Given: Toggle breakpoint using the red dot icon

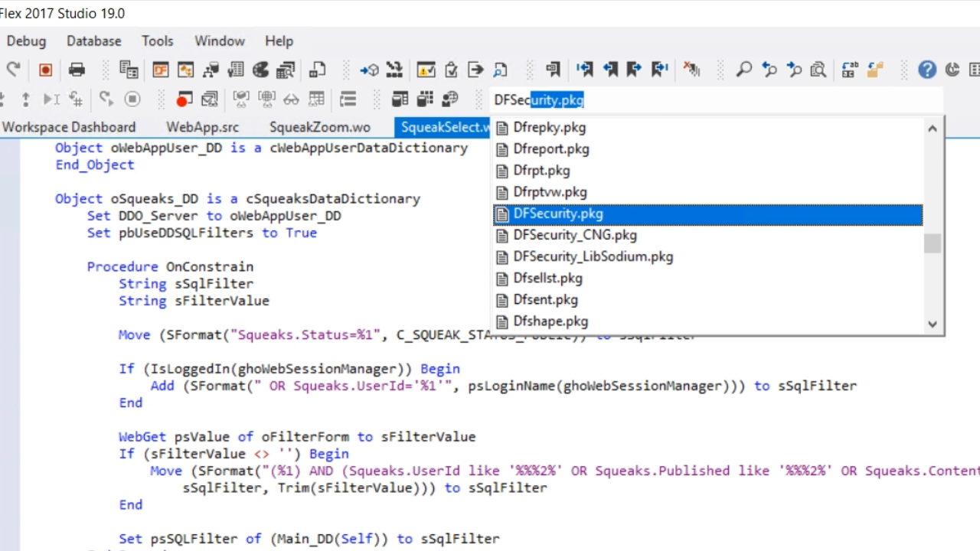Looking at the screenshot, I should coord(184,99).
